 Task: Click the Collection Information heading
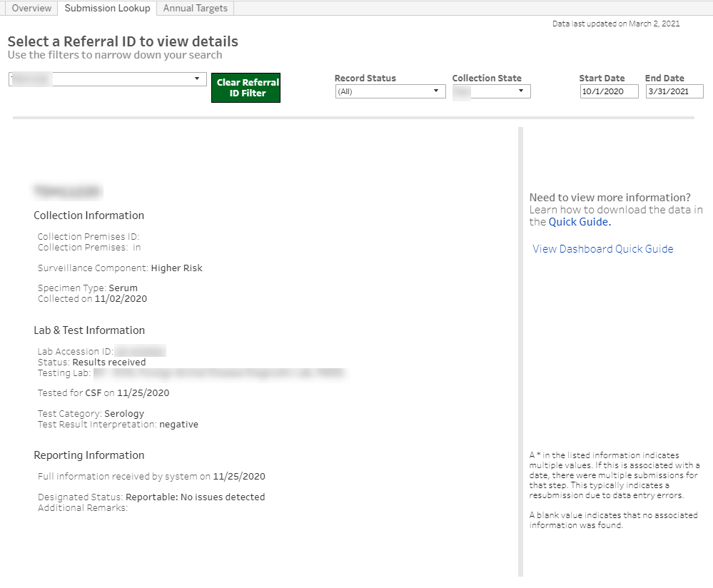point(89,216)
